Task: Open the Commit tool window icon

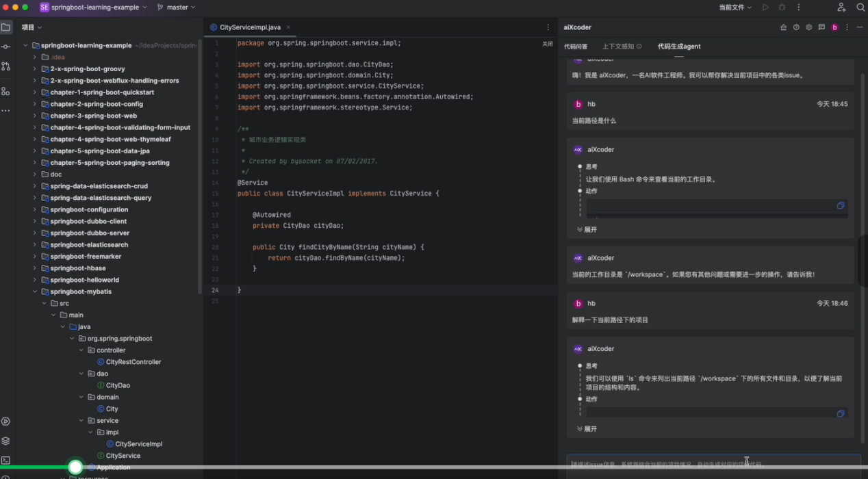Action: (x=6, y=47)
